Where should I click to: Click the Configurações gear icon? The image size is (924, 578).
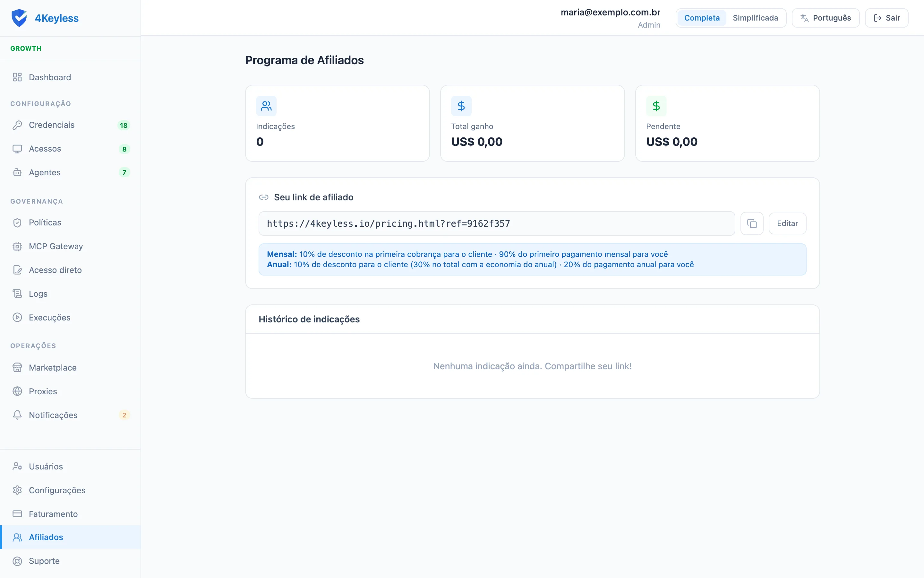coord(17,490)
